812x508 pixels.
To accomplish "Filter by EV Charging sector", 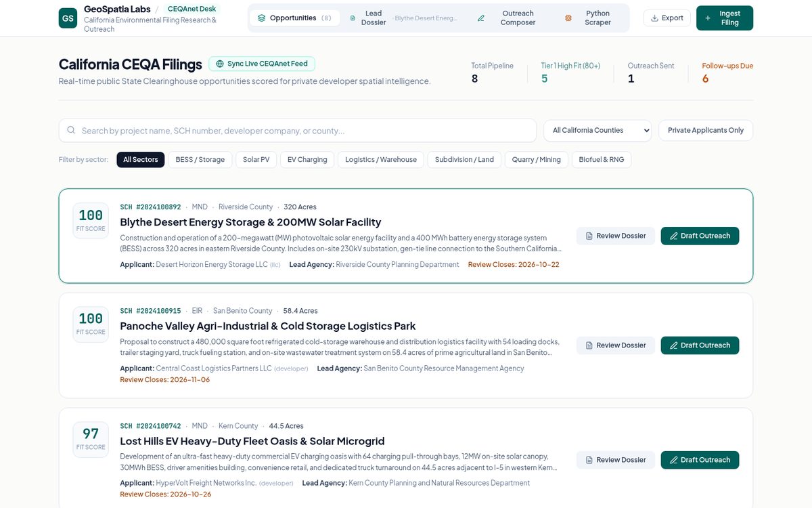I will (x=307, y=160).
